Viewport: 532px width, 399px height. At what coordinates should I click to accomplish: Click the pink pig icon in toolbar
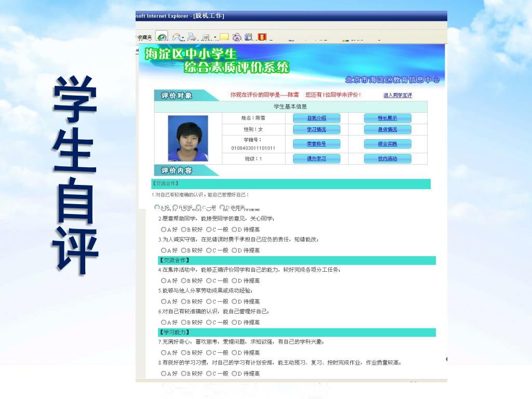point(237,37)
